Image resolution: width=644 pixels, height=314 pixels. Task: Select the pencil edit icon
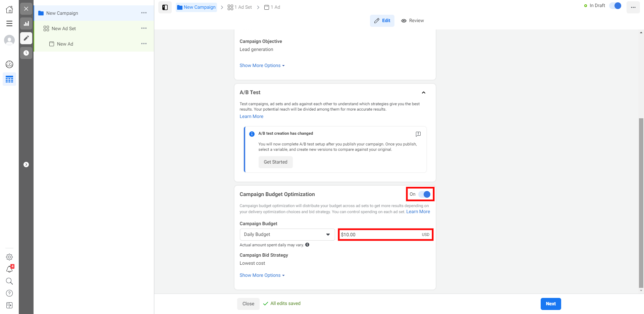[x=26, y=38]
